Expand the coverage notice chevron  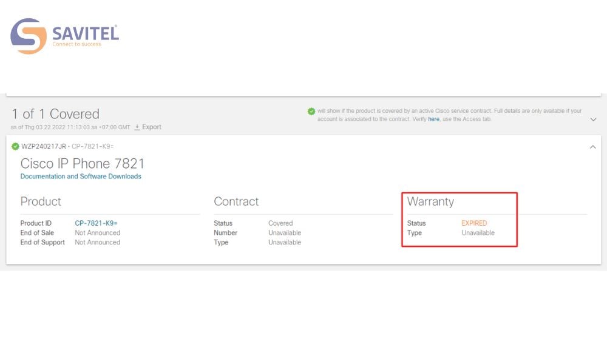(x=593, y=120)
